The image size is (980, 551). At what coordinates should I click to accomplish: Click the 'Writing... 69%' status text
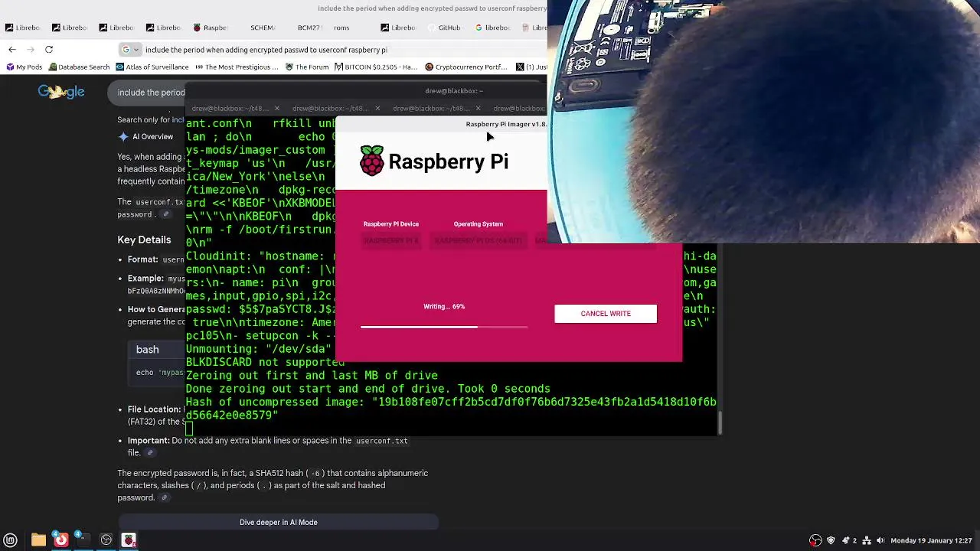444,306
